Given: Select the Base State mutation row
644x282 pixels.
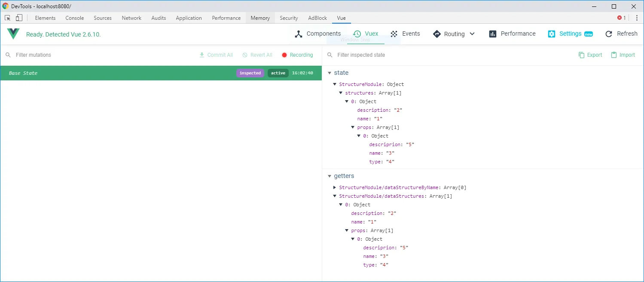Looking at the screenshot, I should click(161, 73).
